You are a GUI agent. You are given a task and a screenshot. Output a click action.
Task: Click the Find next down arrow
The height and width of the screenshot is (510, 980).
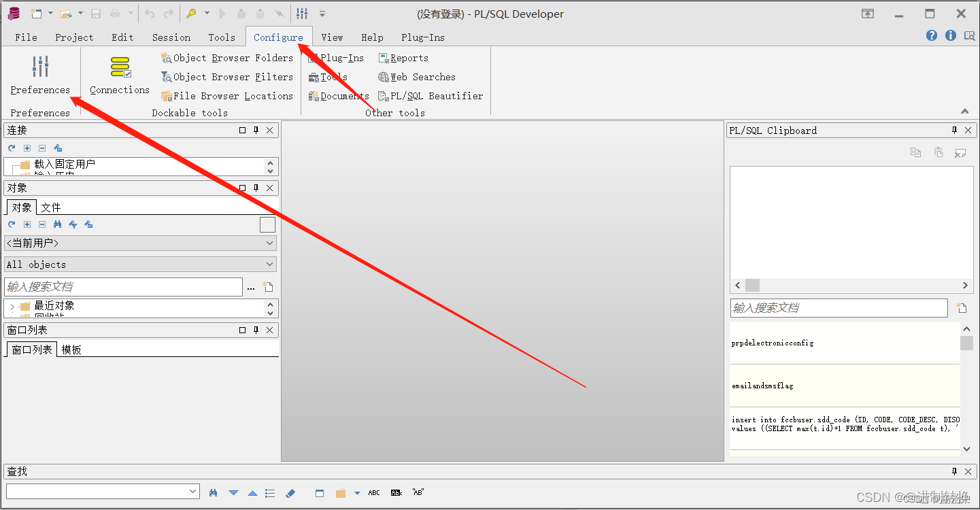click(234, 493)
